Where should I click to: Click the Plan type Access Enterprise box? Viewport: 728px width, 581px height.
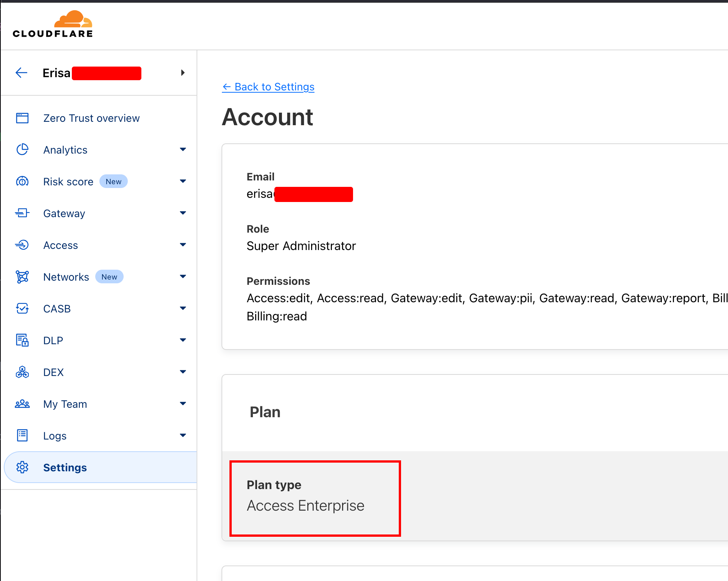[315, 498]
